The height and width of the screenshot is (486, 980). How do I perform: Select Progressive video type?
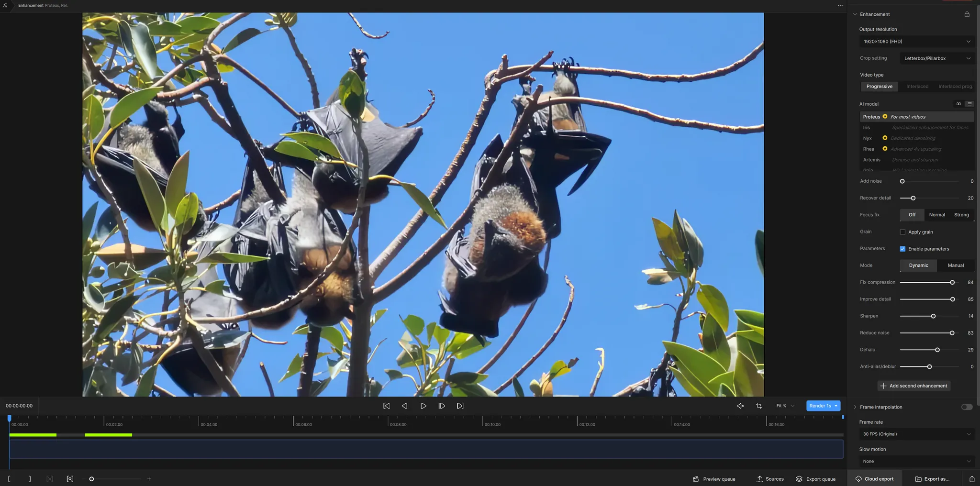[879, 87]
